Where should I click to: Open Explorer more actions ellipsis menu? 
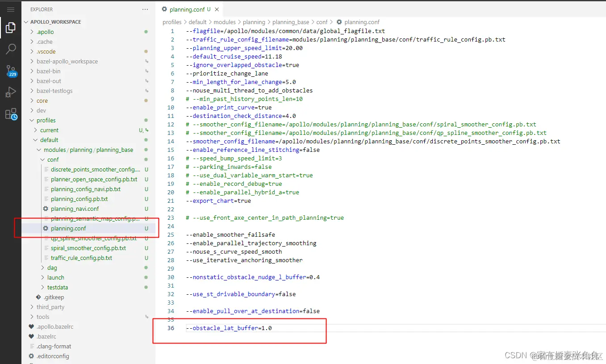[x=145, y=9]
